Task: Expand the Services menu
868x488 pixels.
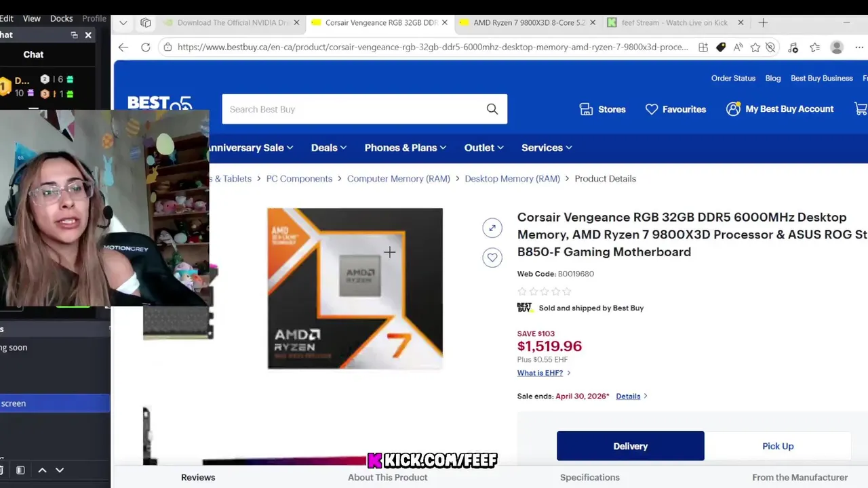Action: (547, 148)
